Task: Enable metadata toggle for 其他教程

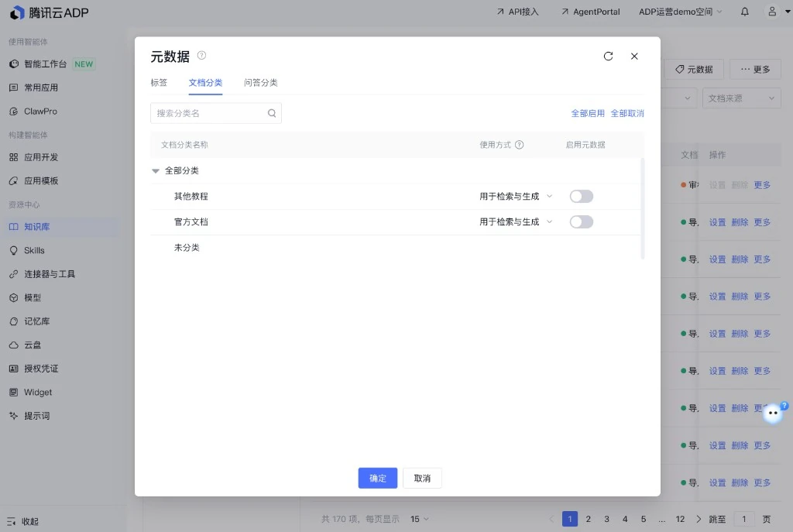Action: point(581,196)
